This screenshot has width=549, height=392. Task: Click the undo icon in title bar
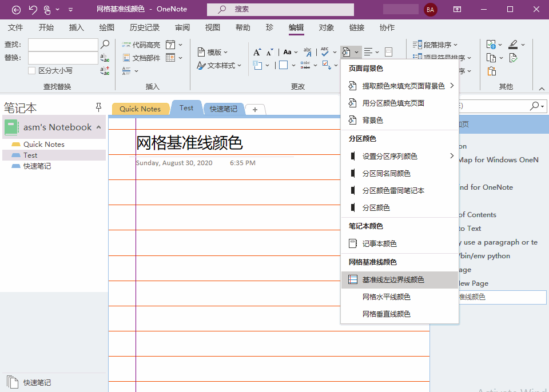click(33, 10)
